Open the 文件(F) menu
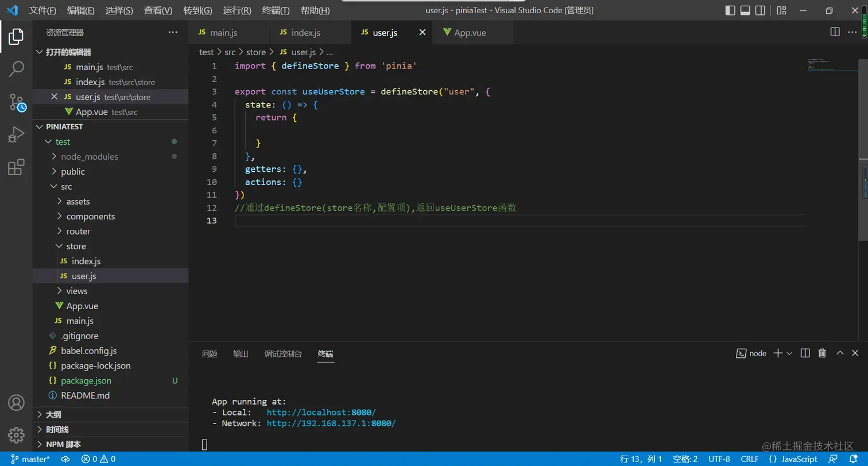868x466 pixels. [43, 10]
